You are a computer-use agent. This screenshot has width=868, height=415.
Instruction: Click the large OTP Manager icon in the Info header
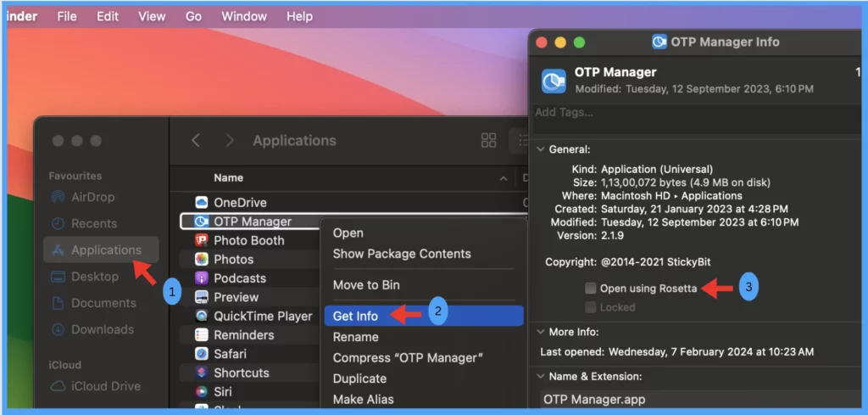click(554, 81)
